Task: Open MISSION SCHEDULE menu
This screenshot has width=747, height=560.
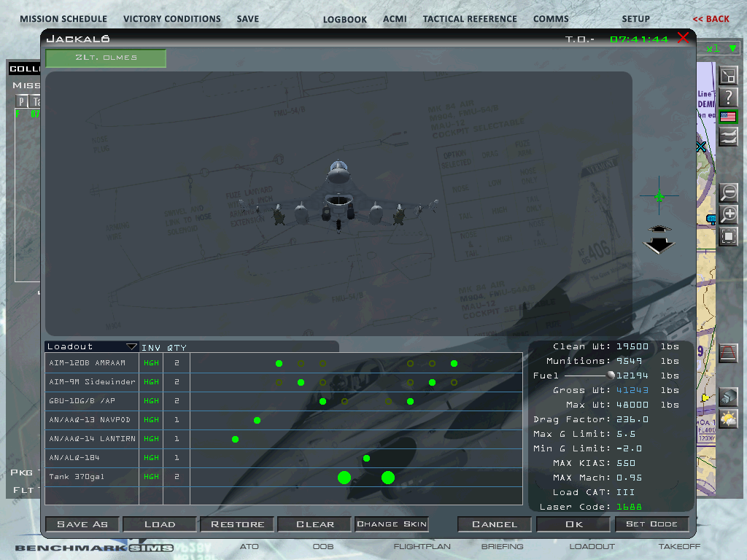Action: pos(63,19)
